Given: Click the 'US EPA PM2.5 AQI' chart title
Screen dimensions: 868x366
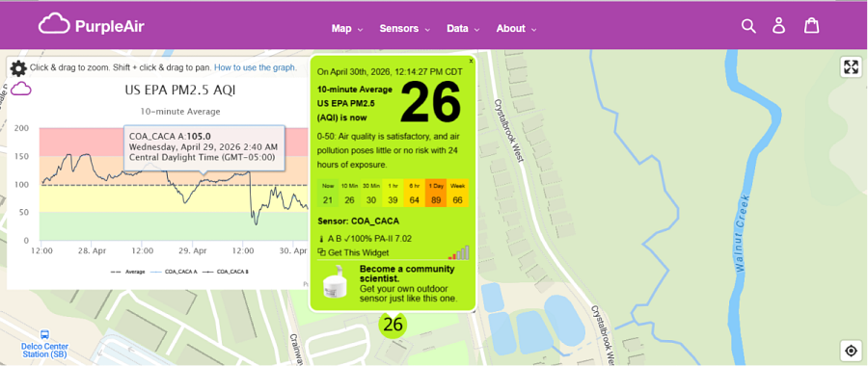Looking at the screenshot, I should tap(180, 91).
